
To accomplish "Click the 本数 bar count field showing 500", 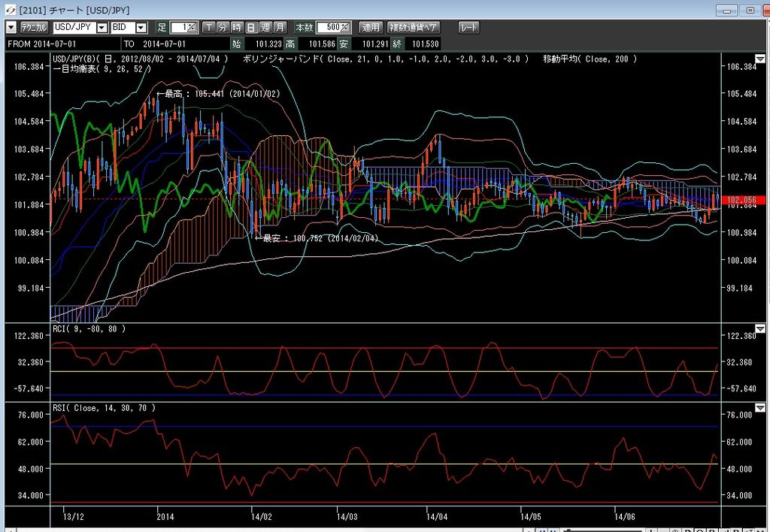I will (329, 28).
